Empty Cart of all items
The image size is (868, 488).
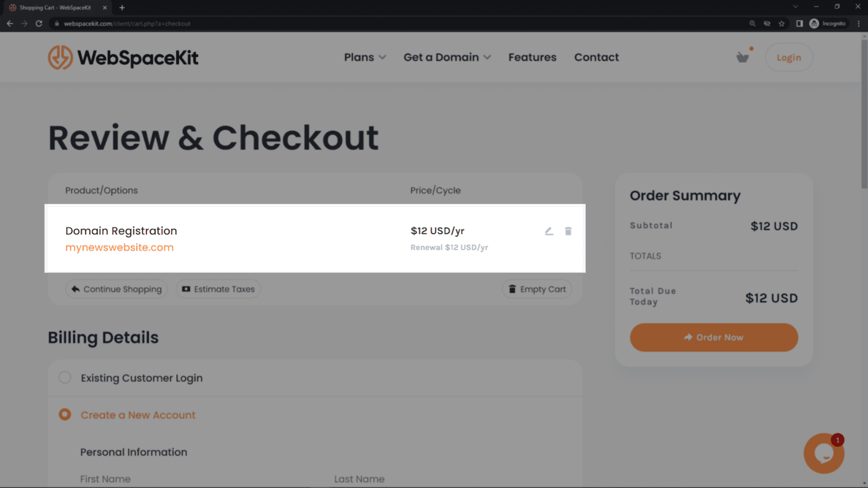537,289
